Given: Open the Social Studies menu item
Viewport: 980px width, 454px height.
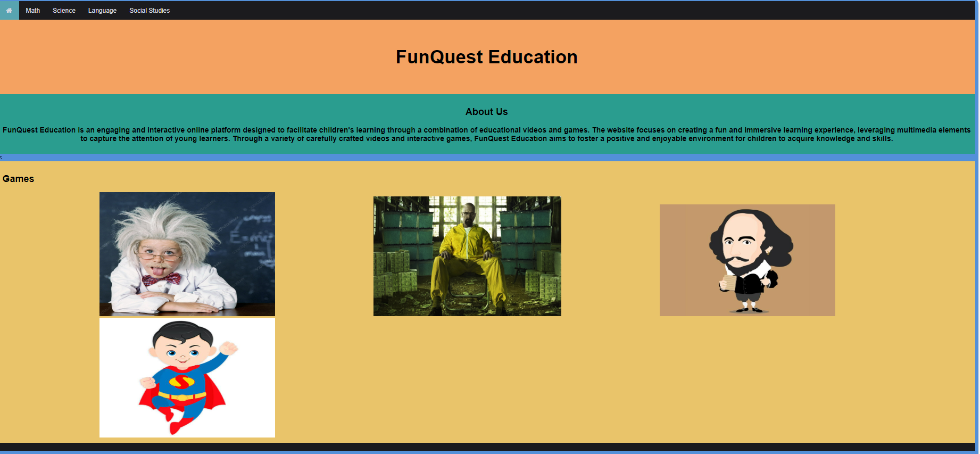Looking at the screenshot, I should [150, 10].
